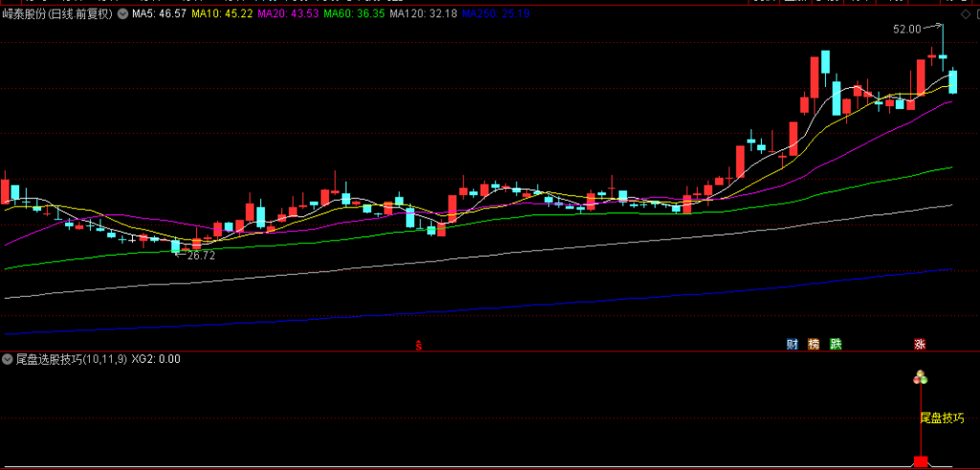
Task: Click the 涨 rise event marker
Action: point(920,344)
